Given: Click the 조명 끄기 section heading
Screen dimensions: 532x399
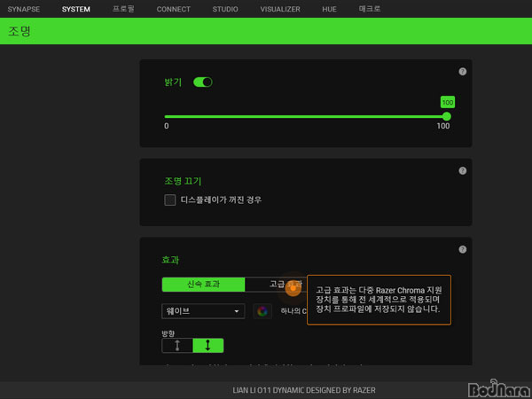Looking at the screenshot, I should click(183, 181).
